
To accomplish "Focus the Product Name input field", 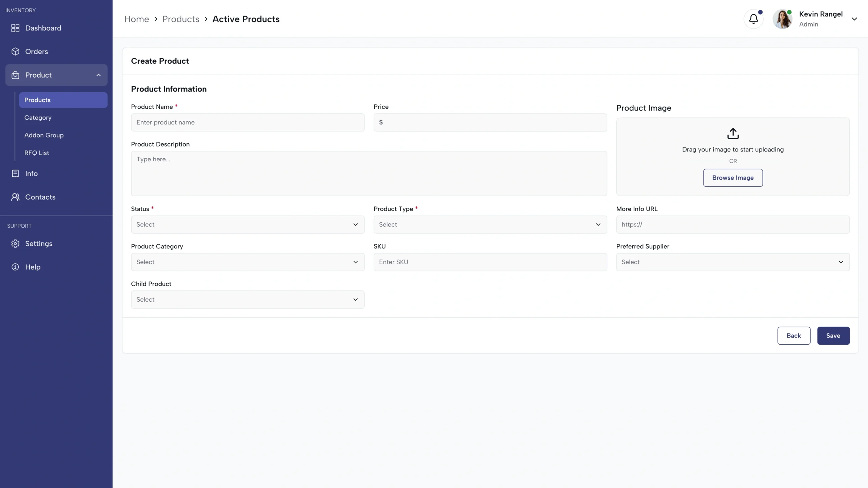I will (248, 122).
